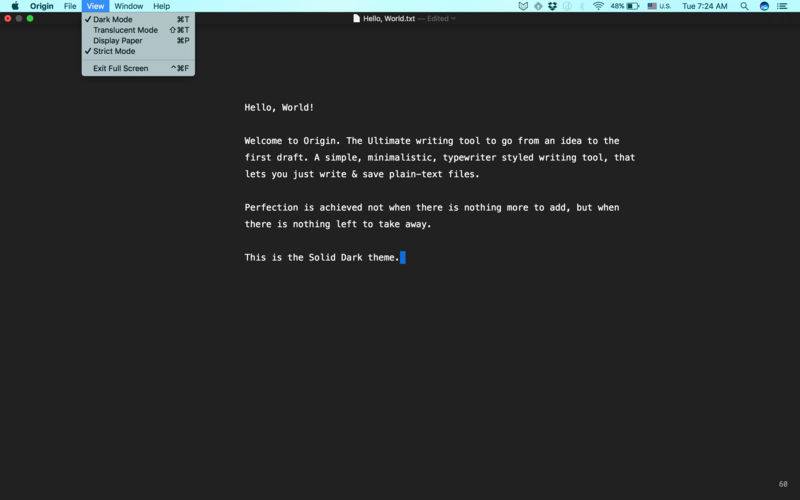The image size is (800, 500).
Task: Click the Siri-style globe icon in menu bar
Action: pos(764,6)
